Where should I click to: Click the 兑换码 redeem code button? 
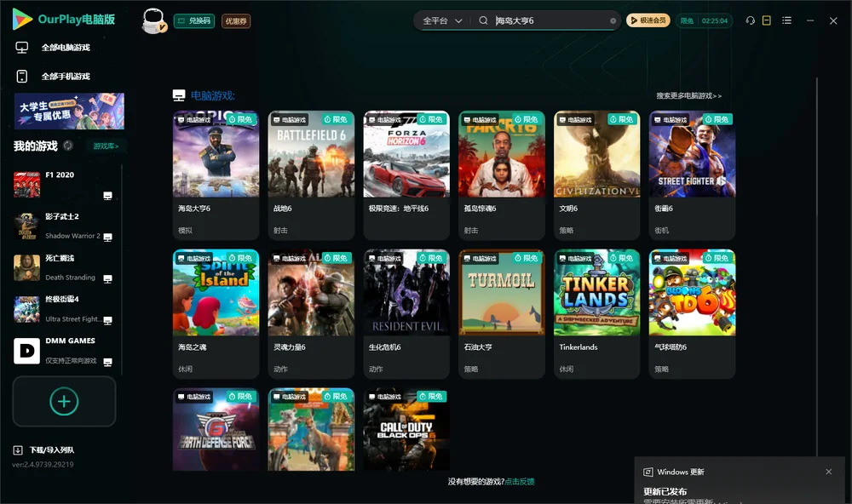click(194, 20)
